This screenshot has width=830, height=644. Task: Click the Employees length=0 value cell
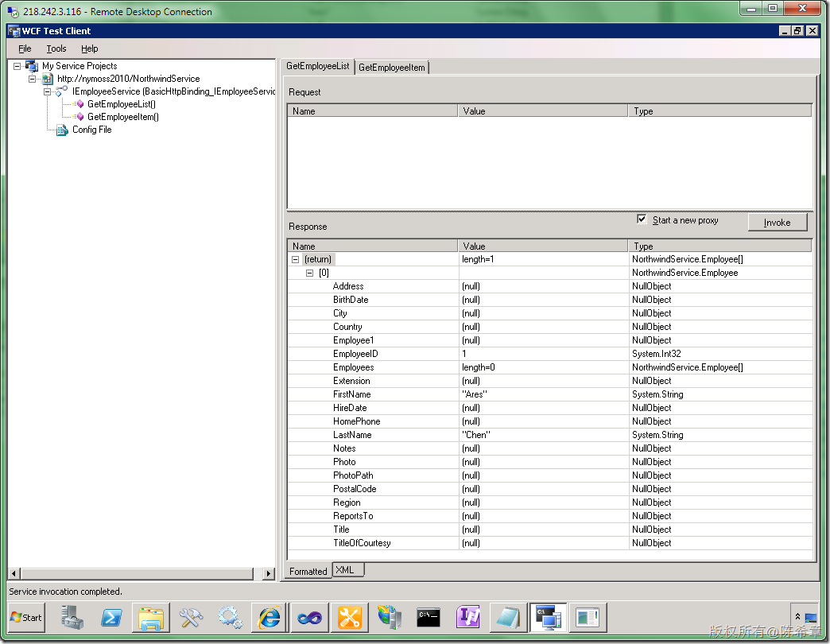pyautogui.click(x=544, y=367)
